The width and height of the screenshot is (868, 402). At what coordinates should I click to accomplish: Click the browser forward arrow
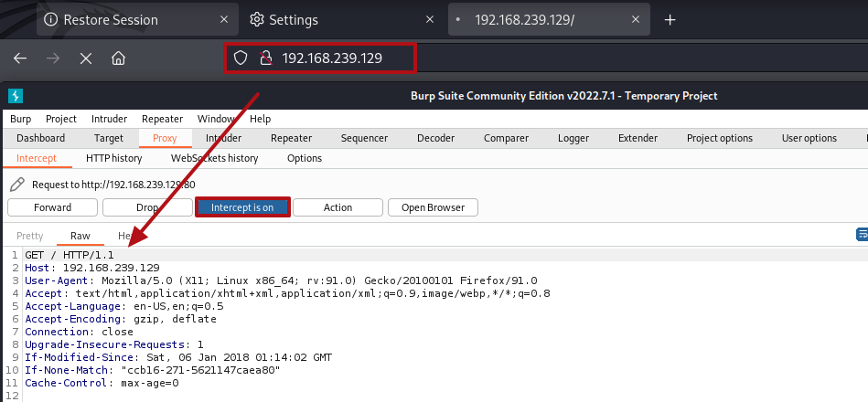tap(53, 58)
